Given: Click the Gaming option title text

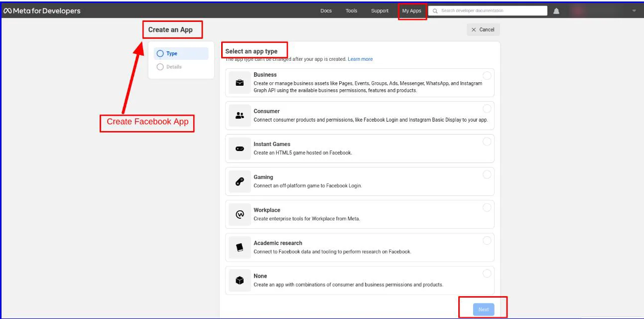Looking at the screenshot, I should point(263,177).
